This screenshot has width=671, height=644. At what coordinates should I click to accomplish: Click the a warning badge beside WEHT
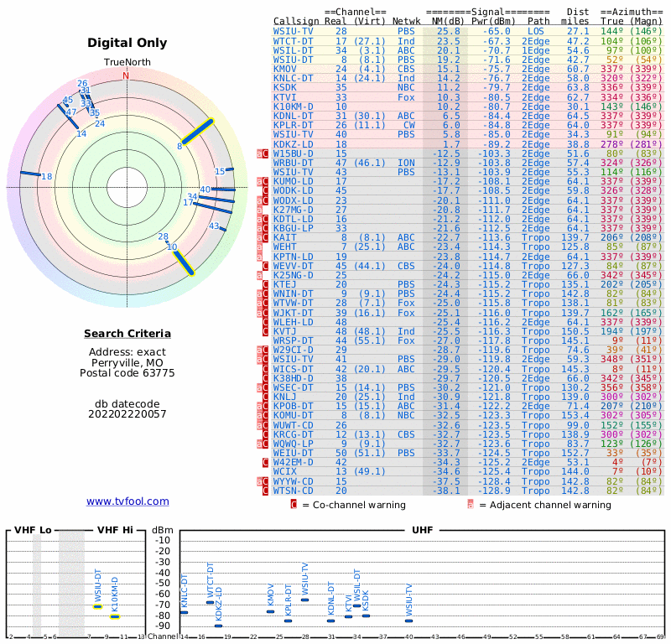(x=259, y=247)
